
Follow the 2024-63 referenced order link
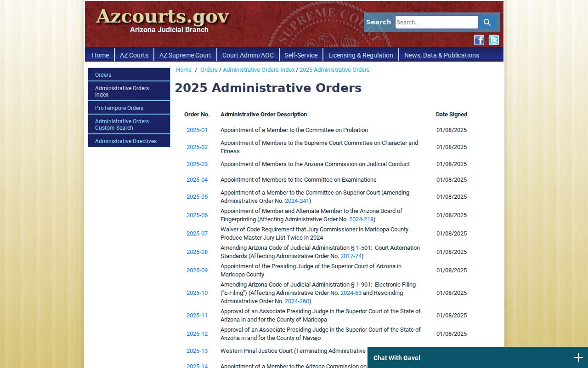point(351,293)
